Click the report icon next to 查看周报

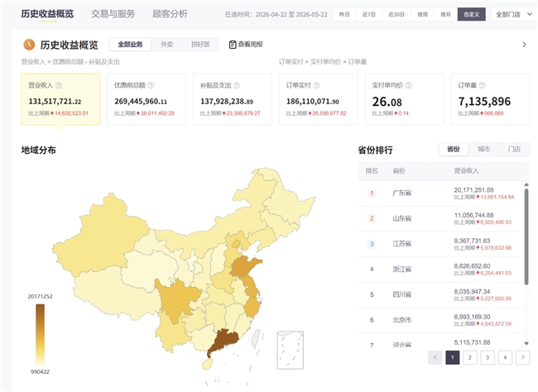click(x=233, y=45)
